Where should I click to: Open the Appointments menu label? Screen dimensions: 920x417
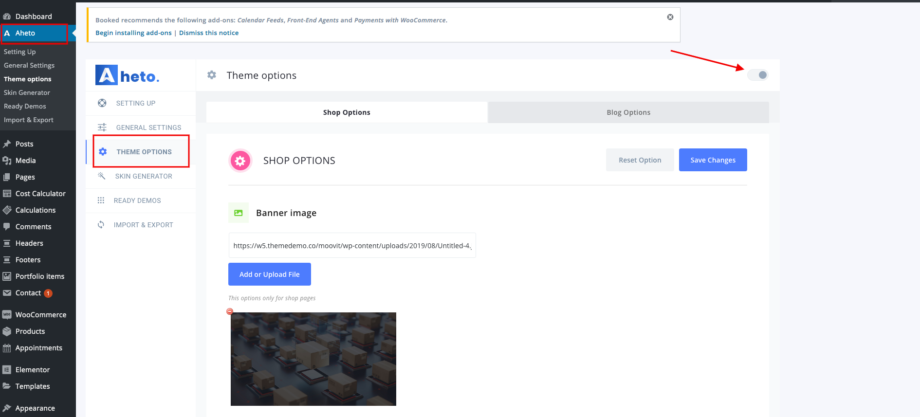pyautogui.click(x=39, y=348)
